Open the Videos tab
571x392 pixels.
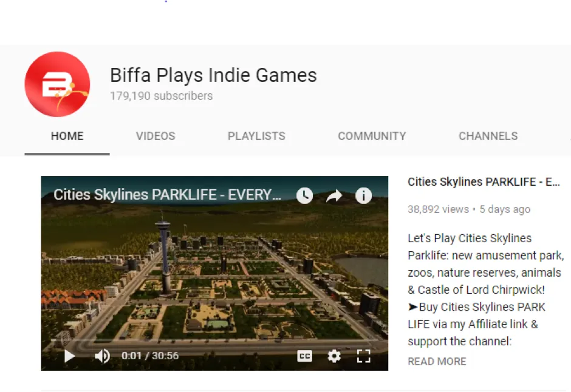click(156, 136)
